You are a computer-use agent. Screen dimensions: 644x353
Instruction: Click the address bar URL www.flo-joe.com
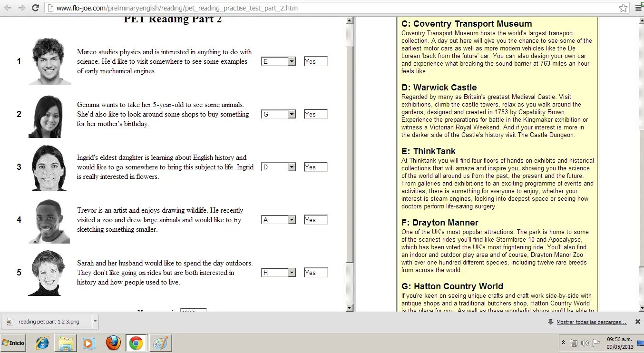point(177,8)
